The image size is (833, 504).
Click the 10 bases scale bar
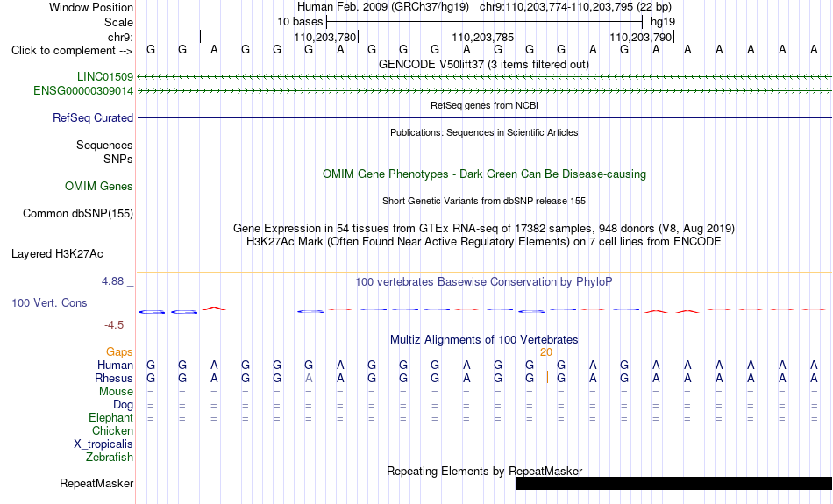click(x=485, y=22)
